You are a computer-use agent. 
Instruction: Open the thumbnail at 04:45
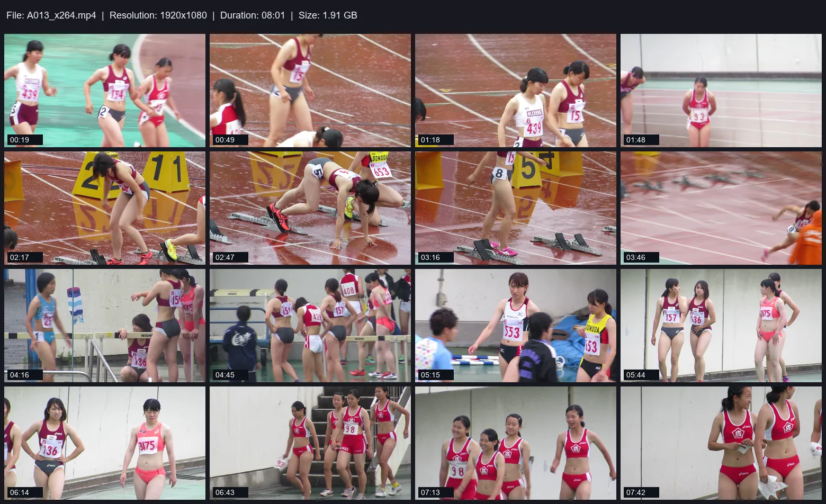point(310,326)
